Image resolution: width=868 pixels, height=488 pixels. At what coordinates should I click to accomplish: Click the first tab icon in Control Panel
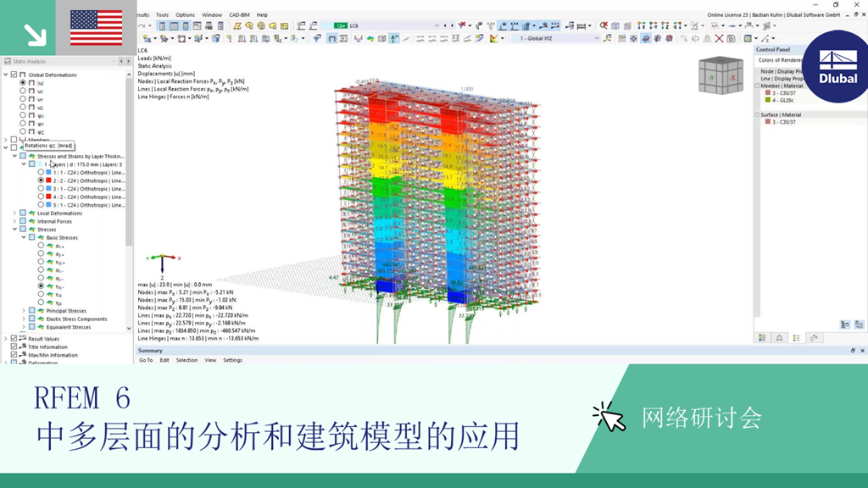(762, 338)
